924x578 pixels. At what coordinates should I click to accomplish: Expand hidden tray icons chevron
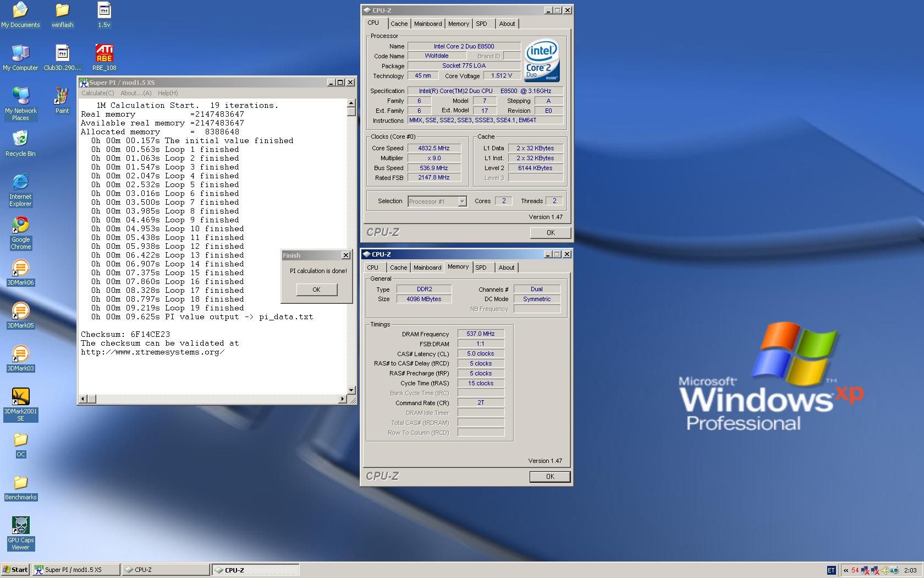[x=846, y=570]
